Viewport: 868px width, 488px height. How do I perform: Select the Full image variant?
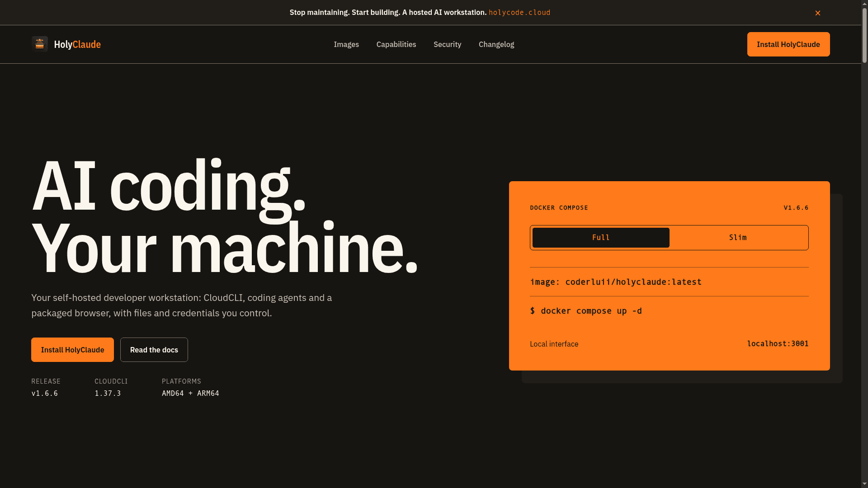[x=601, y=238]
